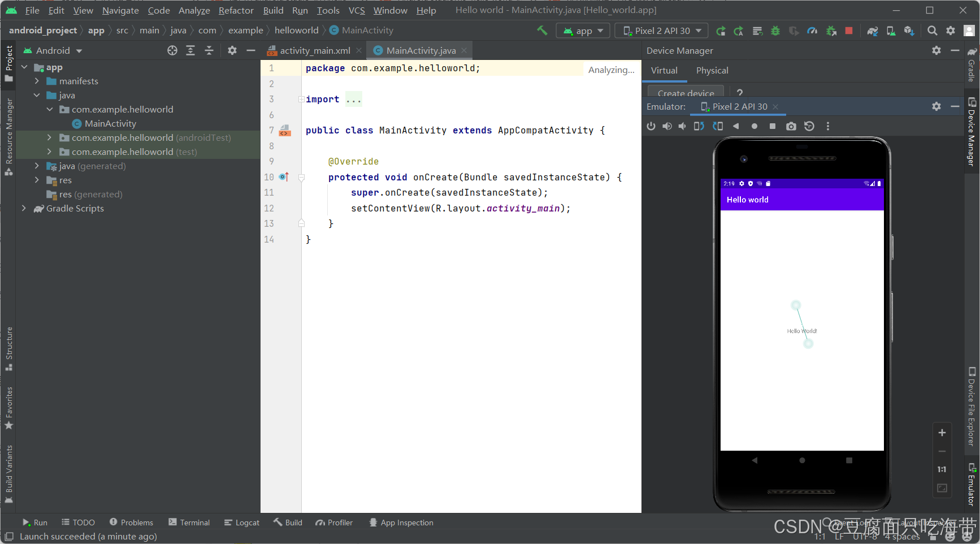Click the Rerun app icon
The height and width of the screenshot is (544, 980).
point(721,31)
